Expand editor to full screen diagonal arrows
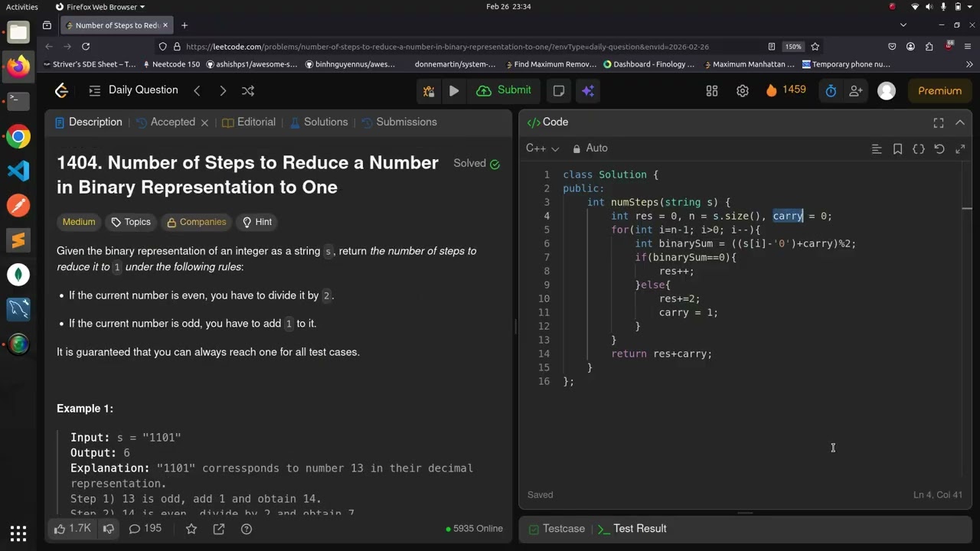This screenshot has height=551, width=980. click(960, 148)
